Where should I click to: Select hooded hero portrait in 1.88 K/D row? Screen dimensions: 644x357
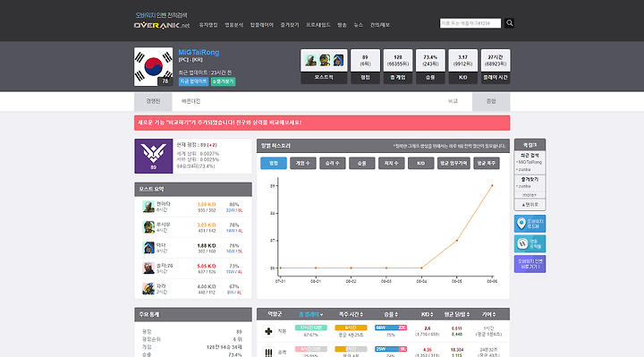(x=148, y=248)
